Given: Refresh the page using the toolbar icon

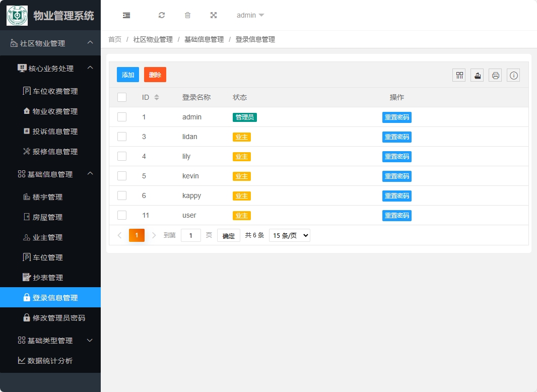Looking at the screenshot, I should click(162, 15).
